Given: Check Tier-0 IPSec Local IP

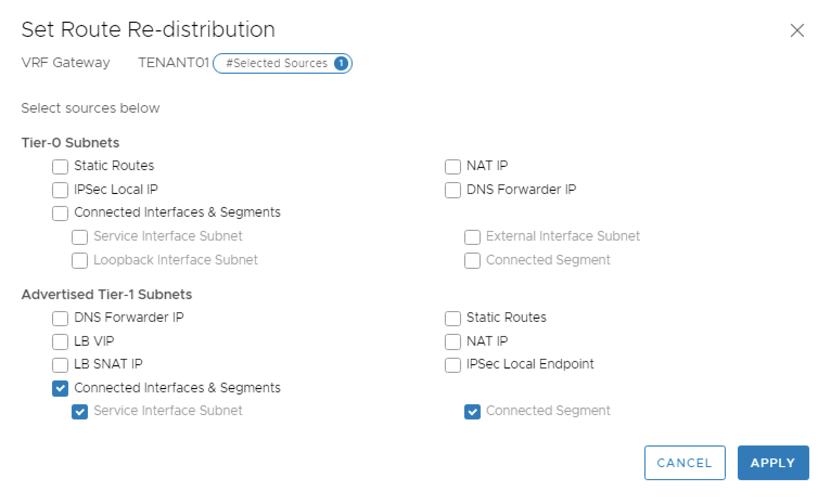Looking at the screenshot, I should (x=60, y=190).
